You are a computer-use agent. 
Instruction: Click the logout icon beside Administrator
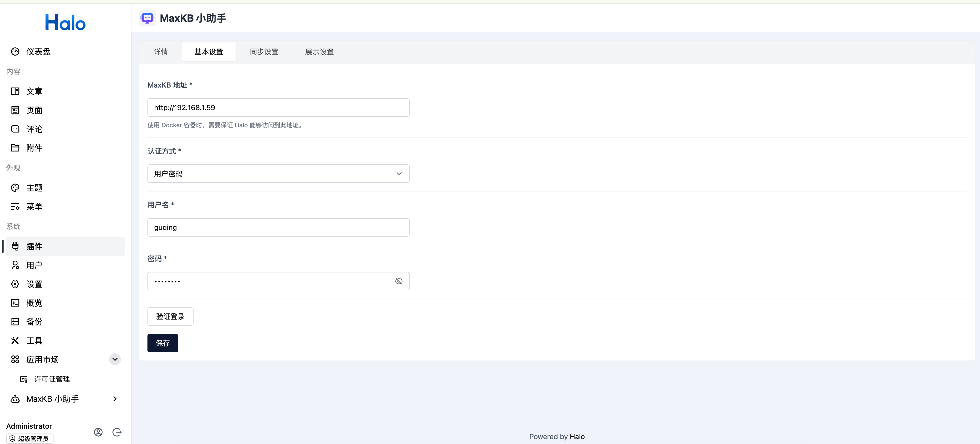(117, 432)
